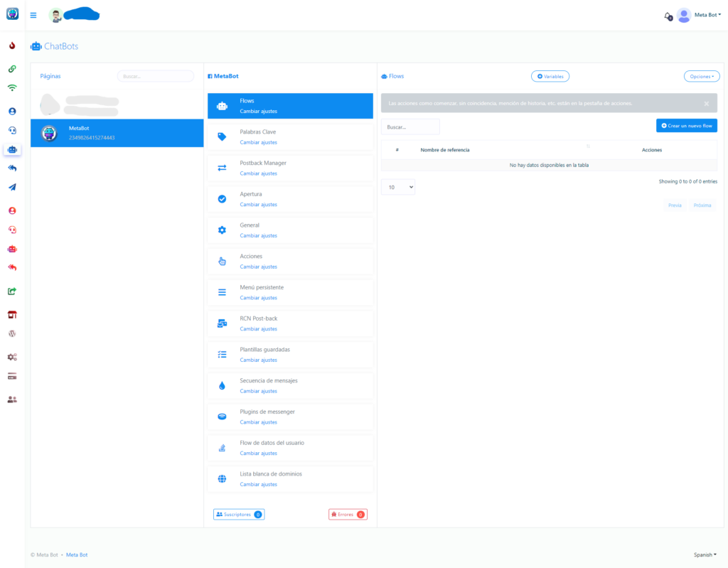The height and width of the screenshot is (568, 728).
Task: Open the WordPress icon in sidebar
Action: [x=12, y=333]
